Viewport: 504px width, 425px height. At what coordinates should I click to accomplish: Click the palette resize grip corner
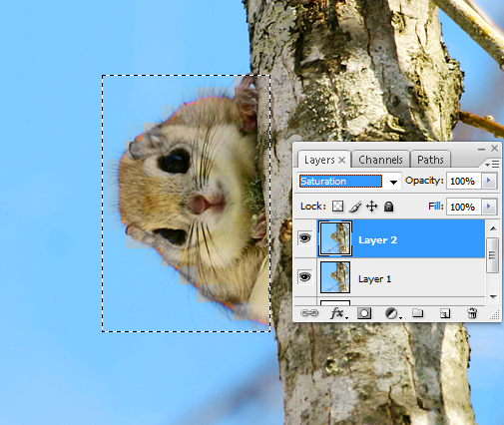coord(496,316)
